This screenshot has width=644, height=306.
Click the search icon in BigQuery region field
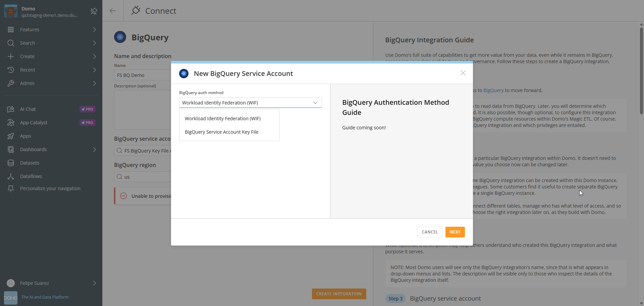[119, 177]
